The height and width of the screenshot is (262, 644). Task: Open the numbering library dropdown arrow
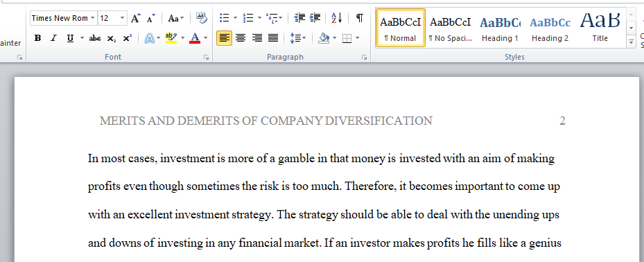pyautogui.click(x=259, y=18)
